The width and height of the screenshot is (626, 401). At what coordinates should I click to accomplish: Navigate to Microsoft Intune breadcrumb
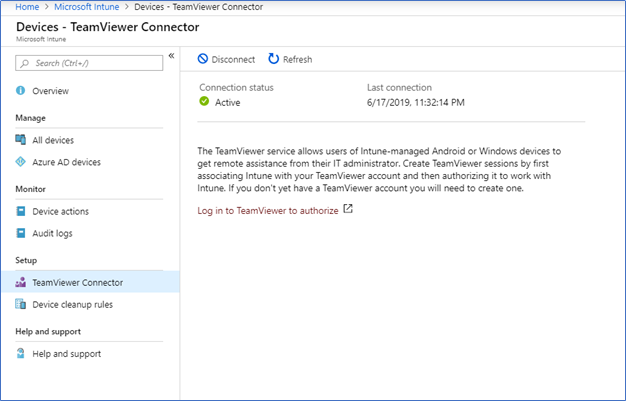coord(87,7)
